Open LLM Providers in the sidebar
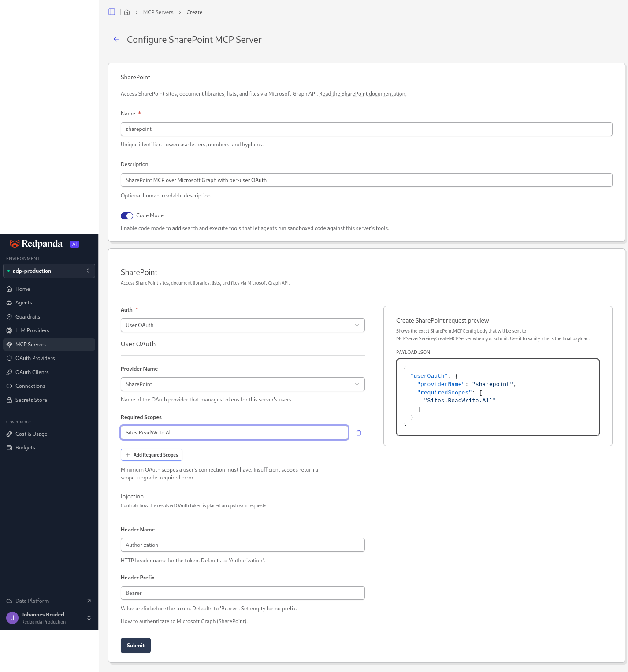Viewport: 628px width, 672px height. coord(49,330)
